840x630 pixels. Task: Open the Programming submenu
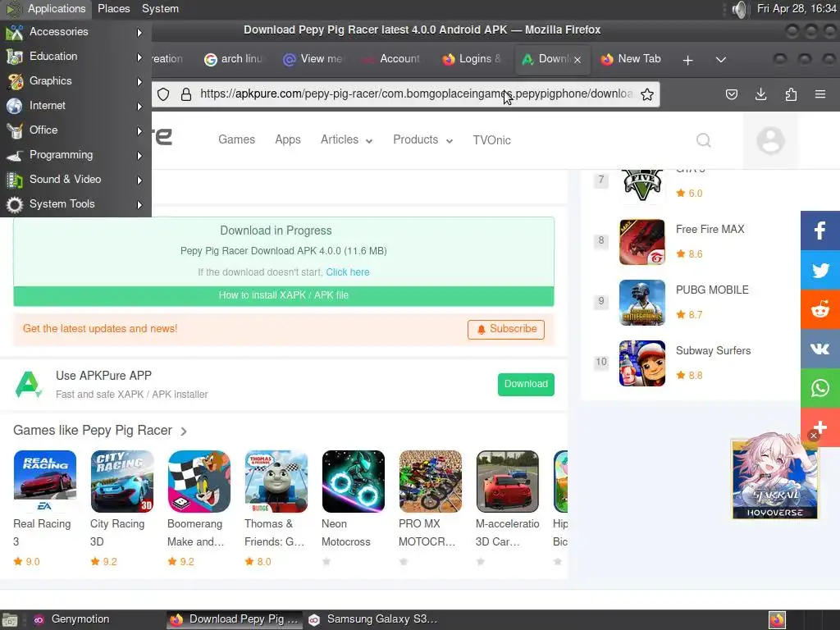click(75, 155)
